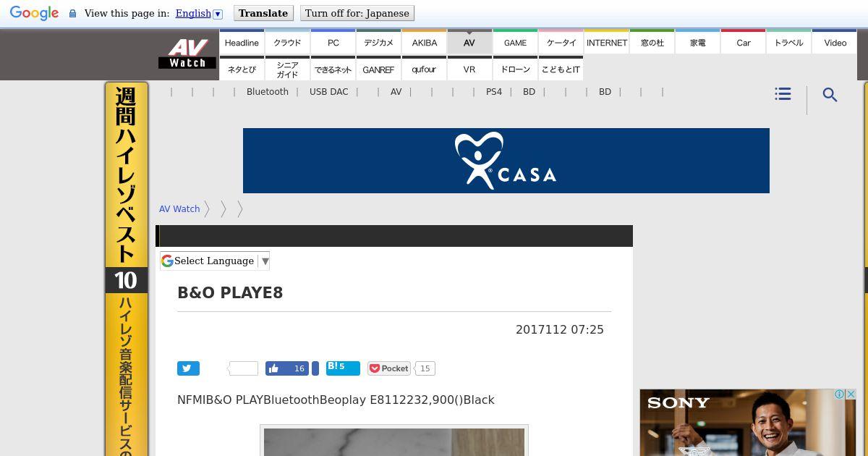Open the ケータイ tab
Image resolution: width=868 pixels, height=456 pixels.
[561, 42]
